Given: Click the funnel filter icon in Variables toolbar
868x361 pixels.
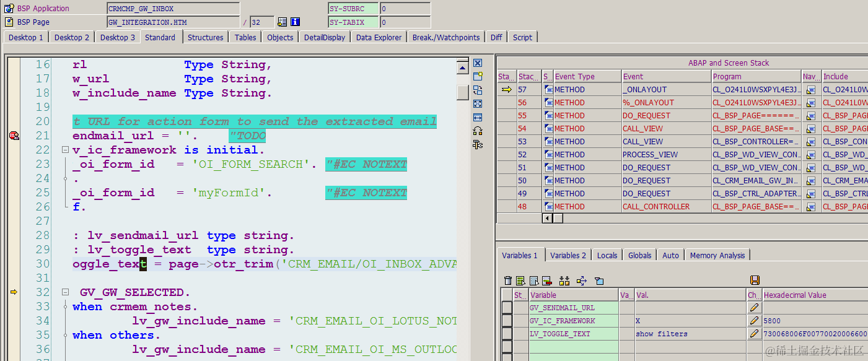Looking at the screenshot, I should click(599, 281).
